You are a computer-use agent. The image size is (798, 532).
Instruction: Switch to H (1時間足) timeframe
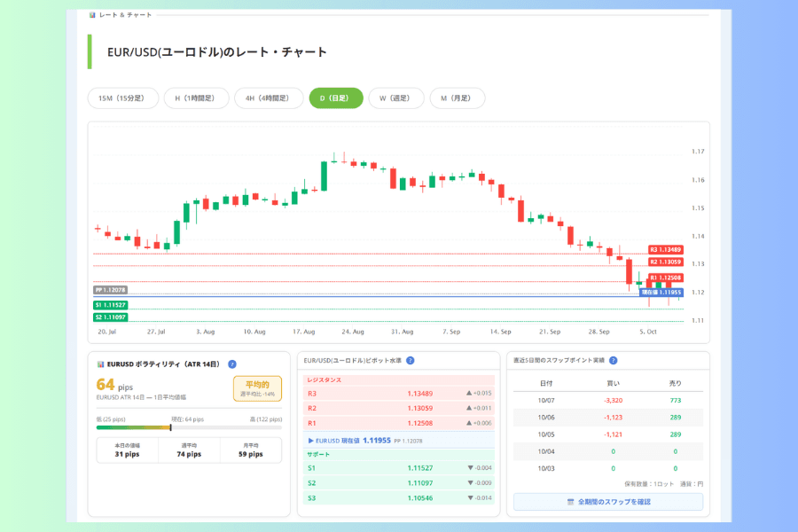(196, 98)
